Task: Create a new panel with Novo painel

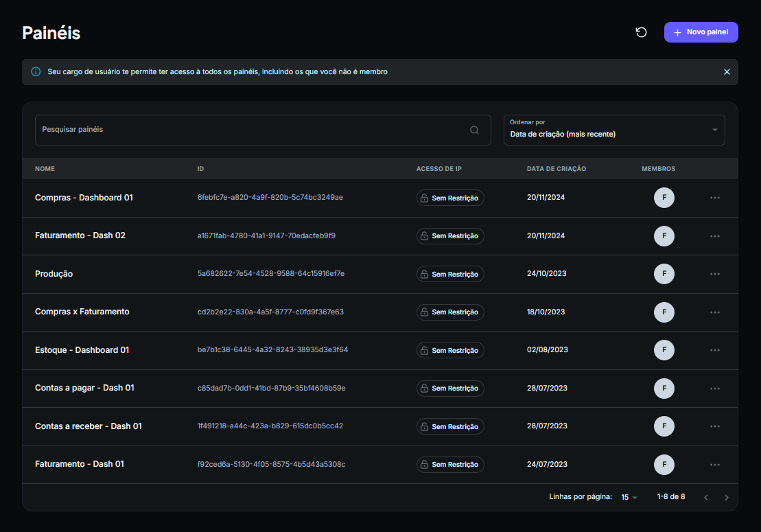Action: pyautogui.click(x=701, y=32)
